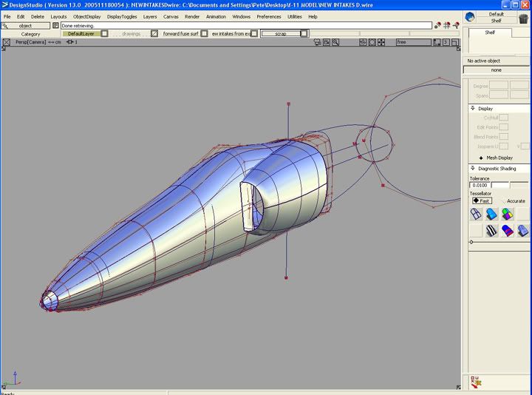Click the four-arrow pan icon in the viewport bar
The height and width of the screenshot is (395, 532).
coord(381,42)
